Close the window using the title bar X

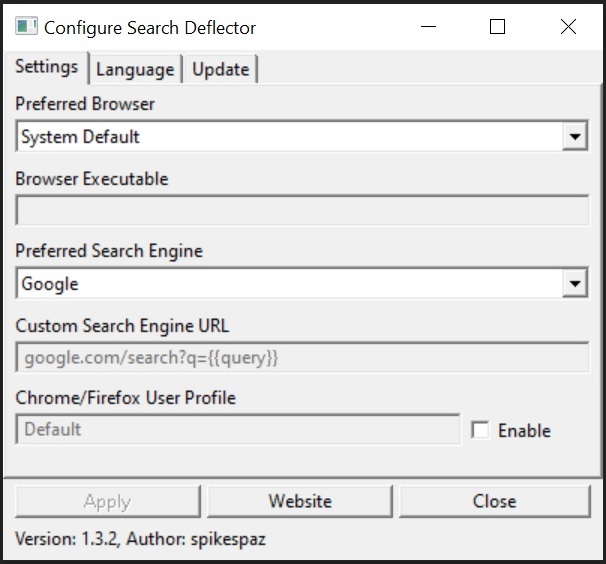coord(568,27)
